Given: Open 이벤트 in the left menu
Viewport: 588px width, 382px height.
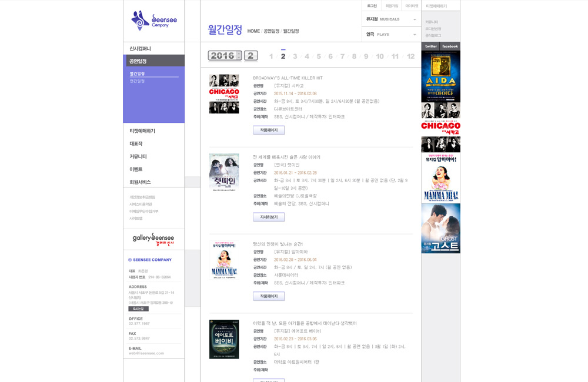Looking at the screenshot, I should click(x=136, y=169).
